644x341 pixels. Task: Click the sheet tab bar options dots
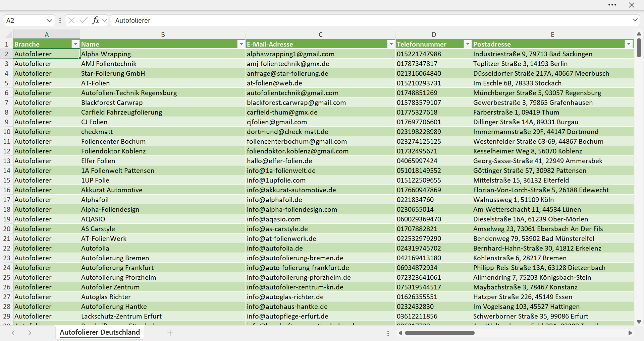click(388, 333)
